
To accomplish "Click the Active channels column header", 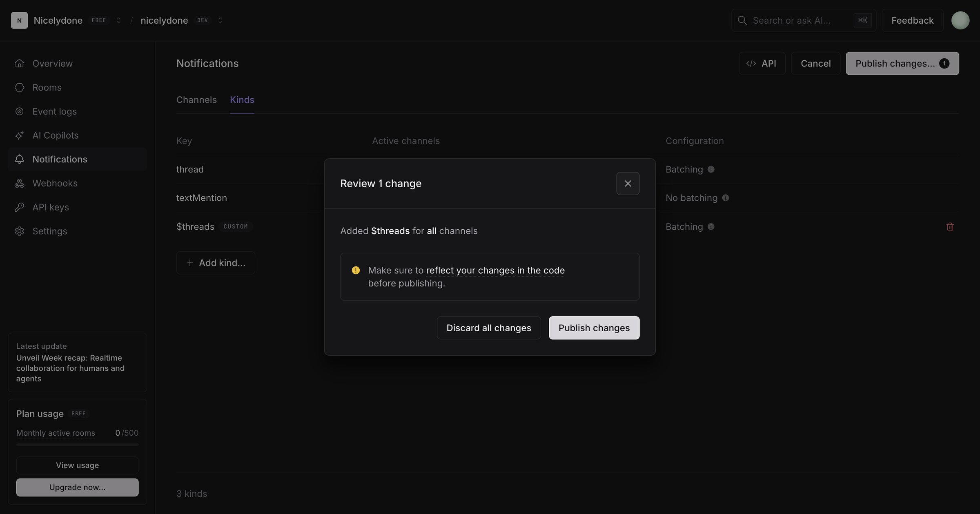I will click(x=405, y=141).
